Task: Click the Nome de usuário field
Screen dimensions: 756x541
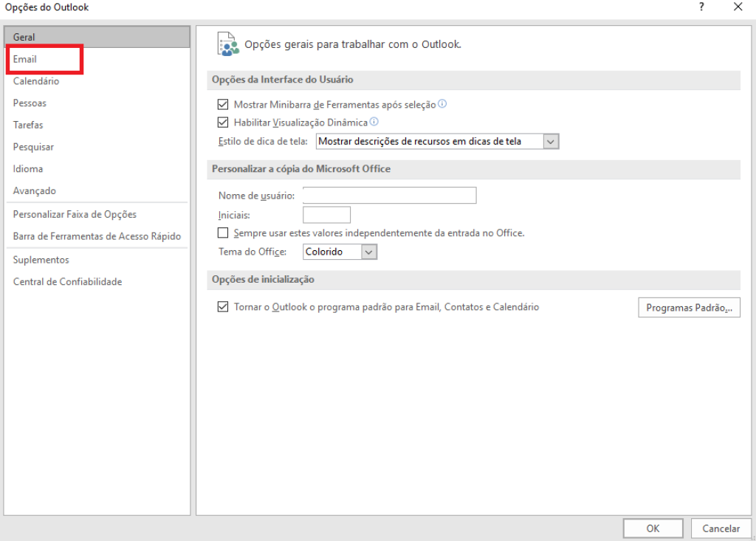Action: click(x=390, y=196)
